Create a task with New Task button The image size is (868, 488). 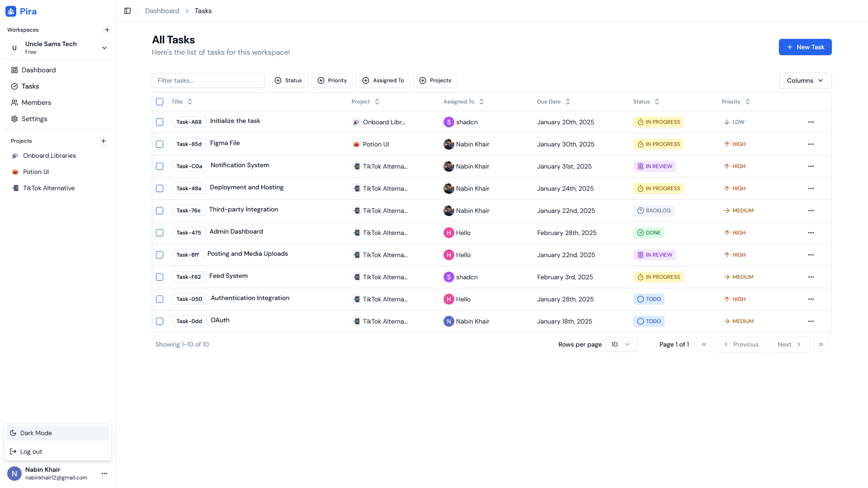coord(805,47)
